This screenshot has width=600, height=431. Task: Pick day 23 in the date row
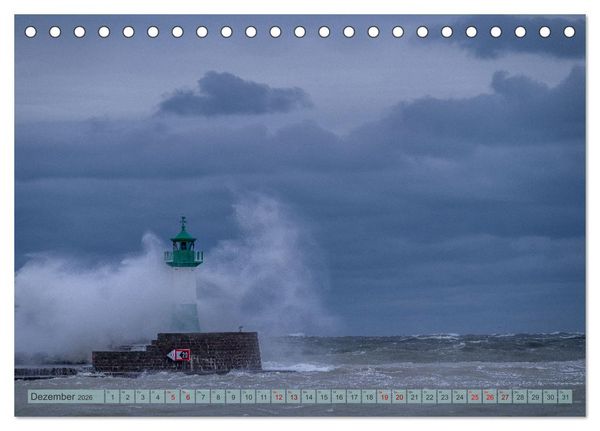[445, 397]
